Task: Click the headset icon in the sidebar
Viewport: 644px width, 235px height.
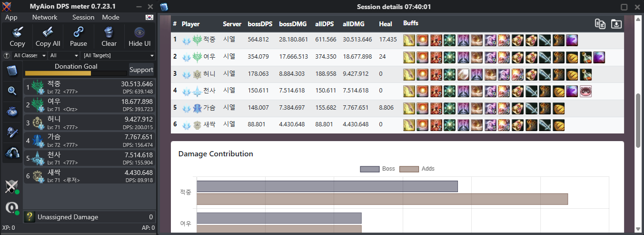Action: click(x=12, y=153)
